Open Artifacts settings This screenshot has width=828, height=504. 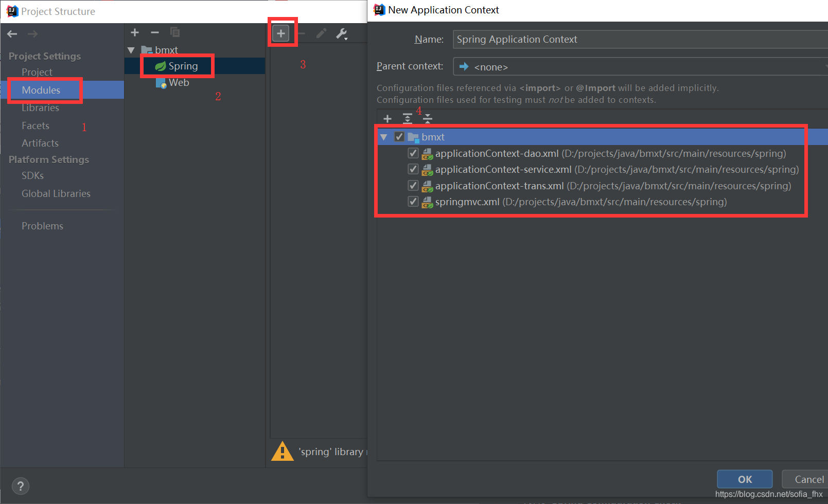pos(40,143)
